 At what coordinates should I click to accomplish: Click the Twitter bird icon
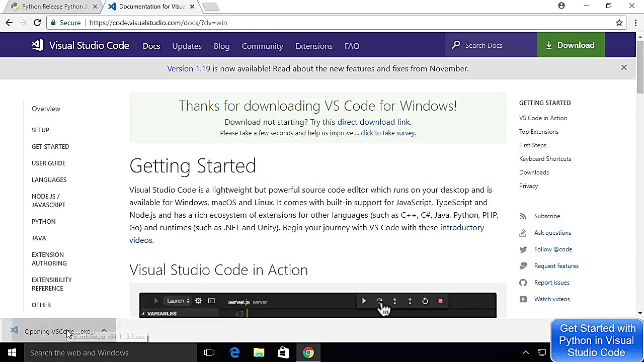[x=523, y=249]
